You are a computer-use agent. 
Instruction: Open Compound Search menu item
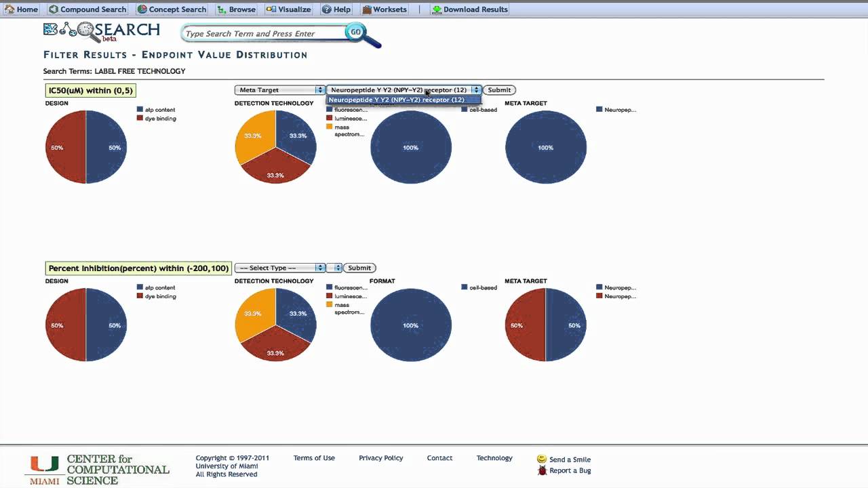pyautogui.click(x=87, y=9)
